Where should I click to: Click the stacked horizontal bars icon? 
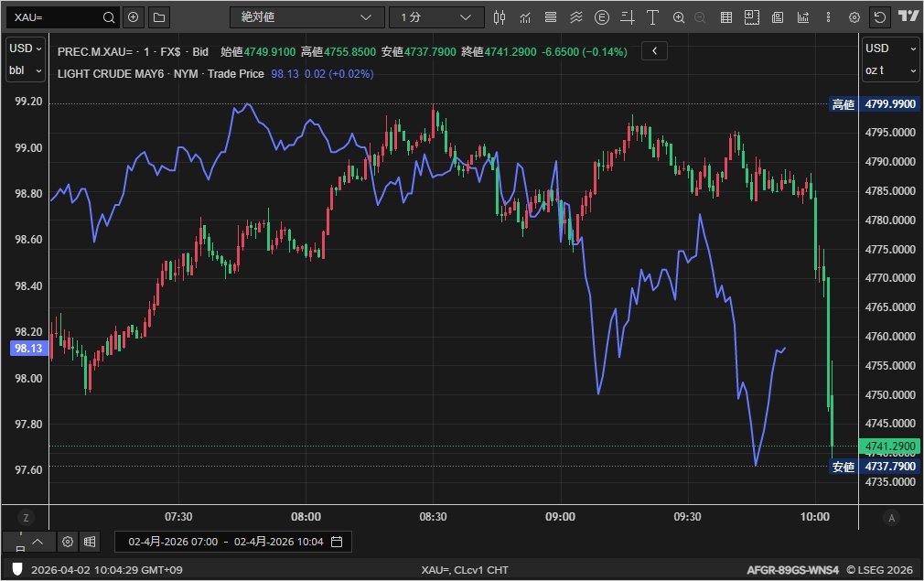(551, 17)
